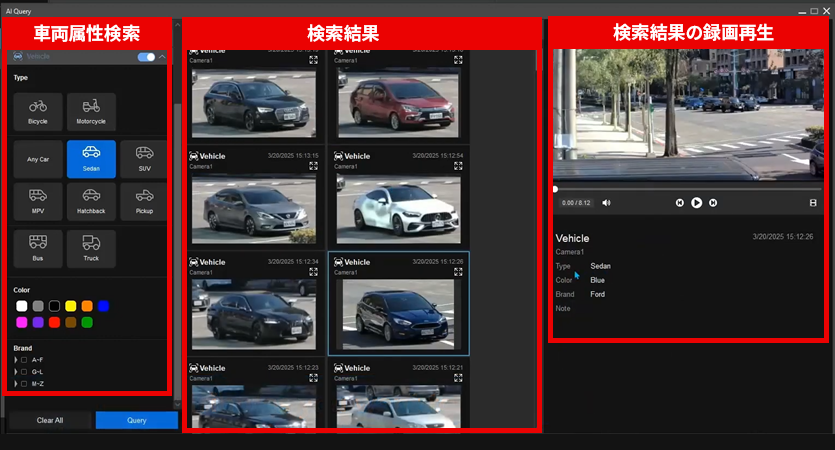Expand the A~F brand group

15,359
